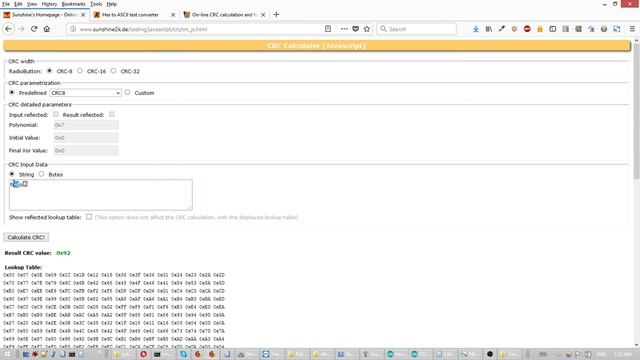Open the View menu
Screen dimensions: 640x360
32,4
